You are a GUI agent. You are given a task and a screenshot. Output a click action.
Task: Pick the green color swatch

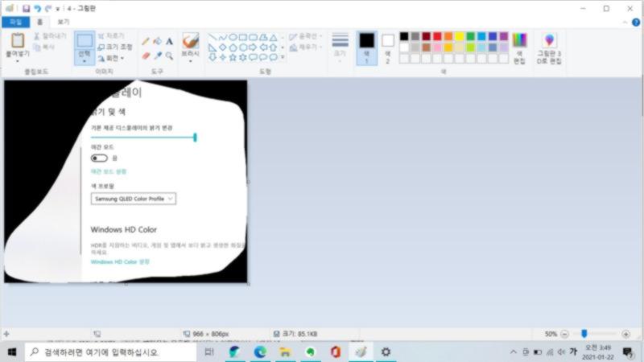[x=471, y=36]
